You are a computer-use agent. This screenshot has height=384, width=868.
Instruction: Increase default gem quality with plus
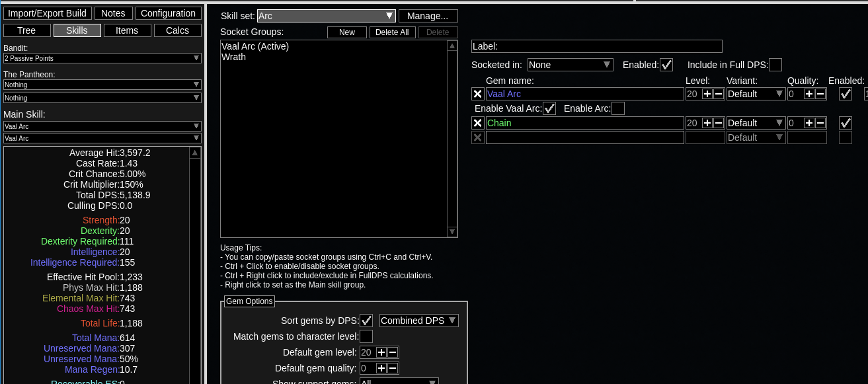381,368
